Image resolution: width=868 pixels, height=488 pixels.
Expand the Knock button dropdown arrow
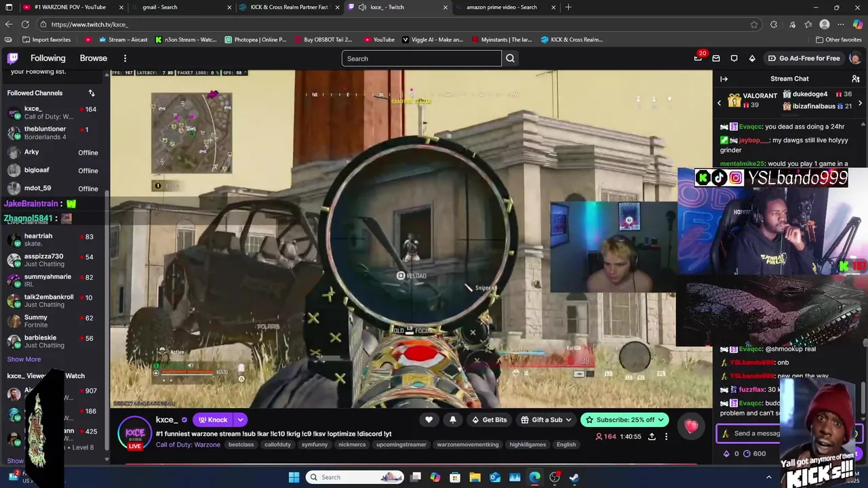pyautogui.click(x=240, y=420)
